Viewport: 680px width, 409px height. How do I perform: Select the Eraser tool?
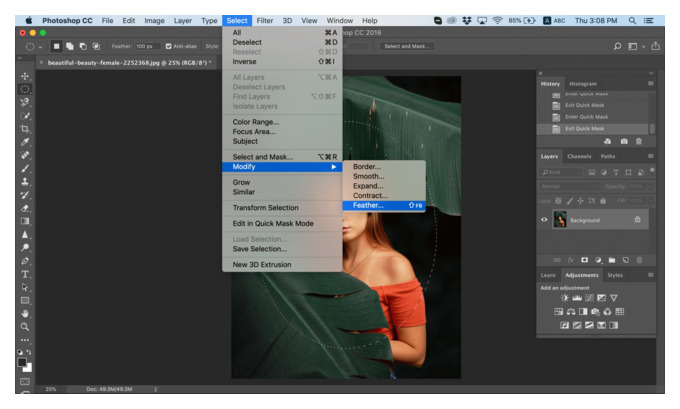(x=25, y=208)
